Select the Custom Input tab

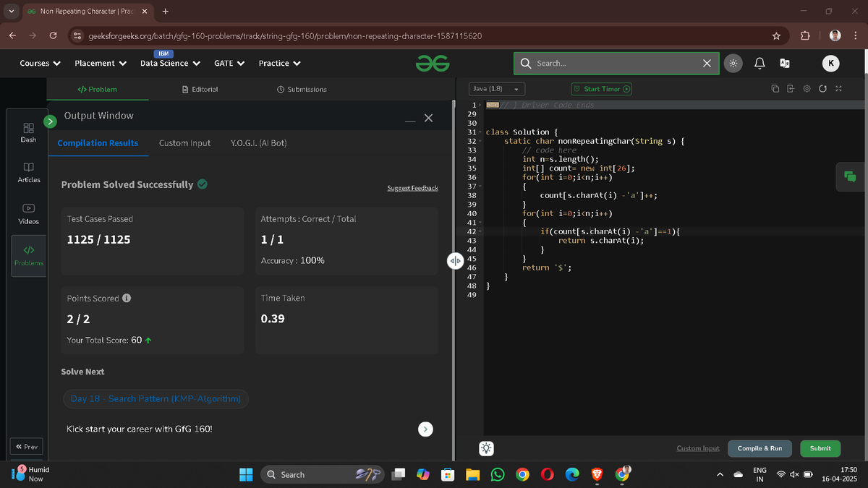pos(184,143)
